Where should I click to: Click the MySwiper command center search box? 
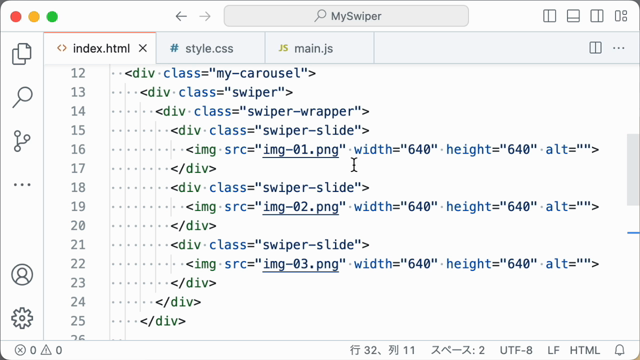(x=346, y=16)
